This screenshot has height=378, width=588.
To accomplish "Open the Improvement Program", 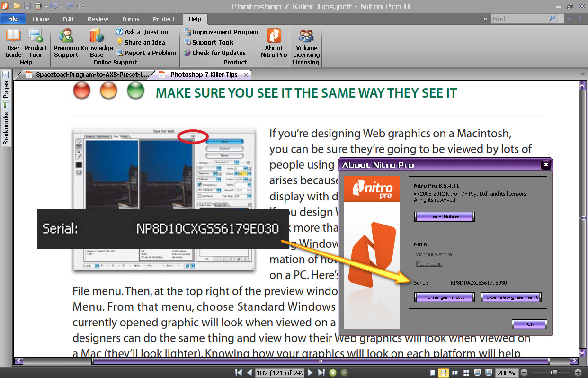I will coord(221,32).
